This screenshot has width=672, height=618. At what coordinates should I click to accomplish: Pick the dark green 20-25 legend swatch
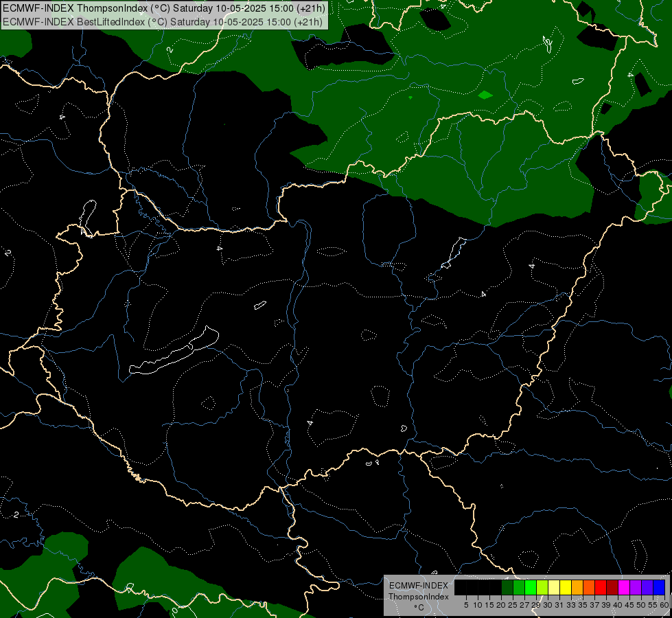point(507,587)
